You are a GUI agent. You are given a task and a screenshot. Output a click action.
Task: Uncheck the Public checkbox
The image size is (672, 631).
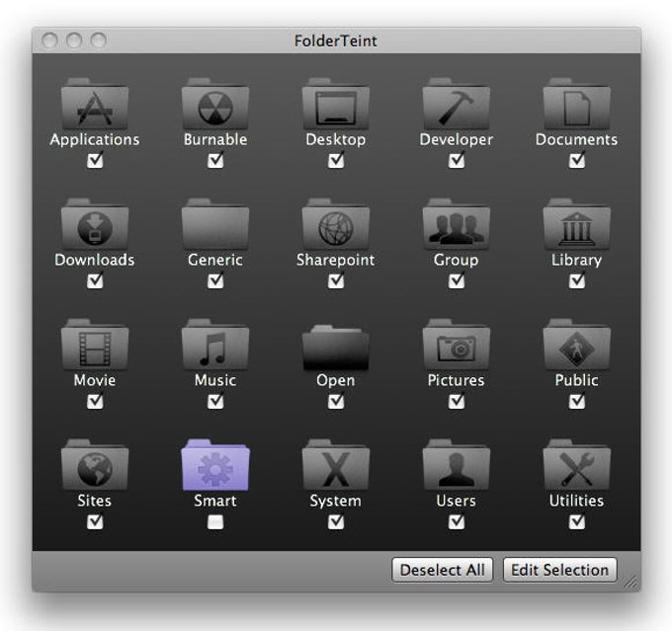pos(576,401)
